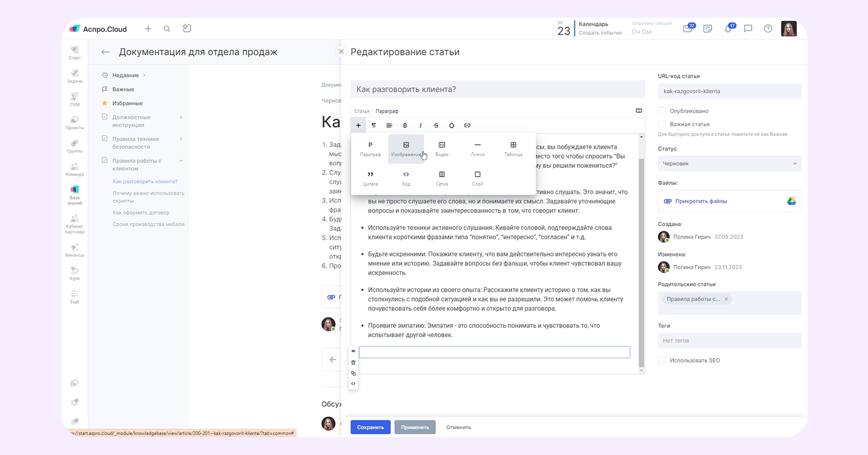The height and width of the screenshot is (455, 868).
Task: Click the insert link toolbar icon
Action: 467,126
